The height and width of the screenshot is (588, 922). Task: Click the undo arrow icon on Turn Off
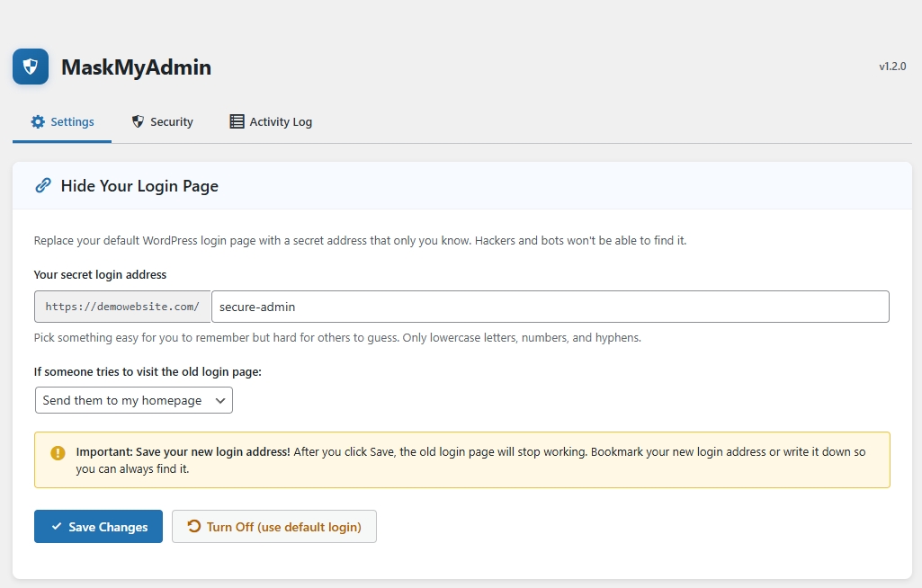193,527
